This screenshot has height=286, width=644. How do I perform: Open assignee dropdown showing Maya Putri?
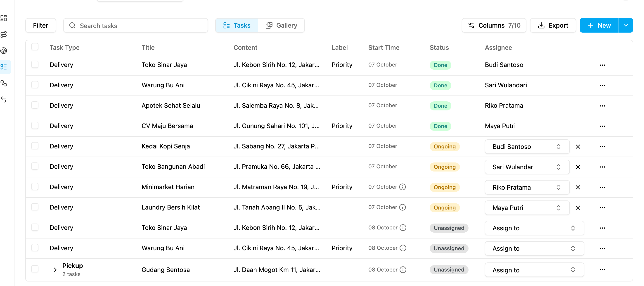pyautogui.click(x=527, y=208)
